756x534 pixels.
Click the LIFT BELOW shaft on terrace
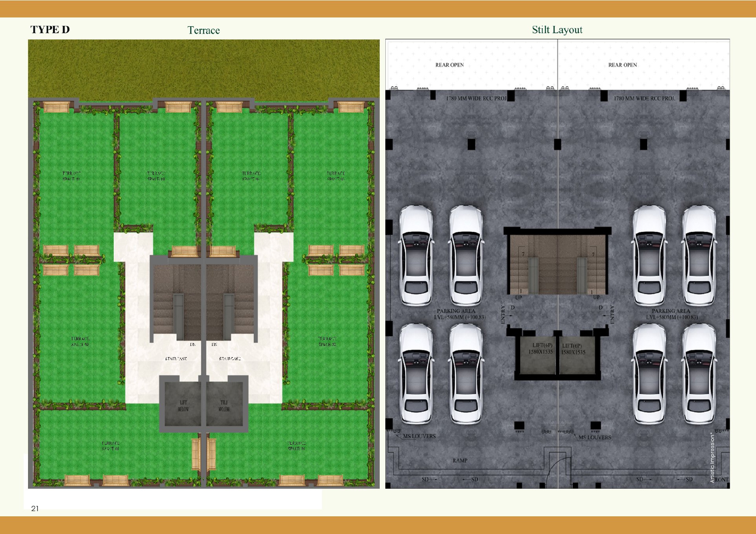pos(183,405)
